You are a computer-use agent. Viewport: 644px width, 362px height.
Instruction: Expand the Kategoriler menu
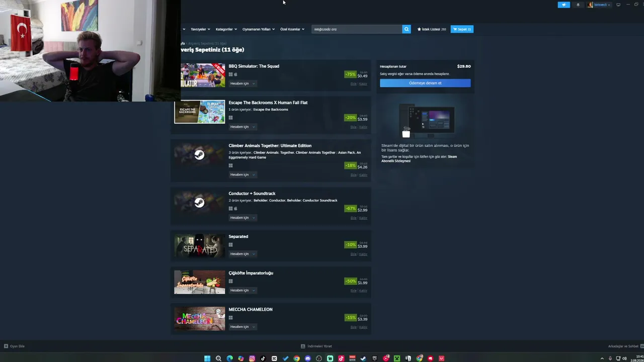point(226,29)
